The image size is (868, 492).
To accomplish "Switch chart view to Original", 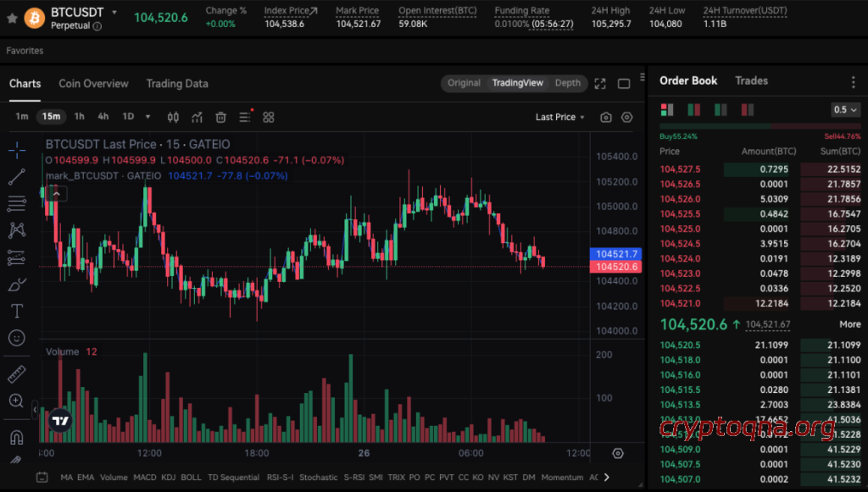I will 464,83.
